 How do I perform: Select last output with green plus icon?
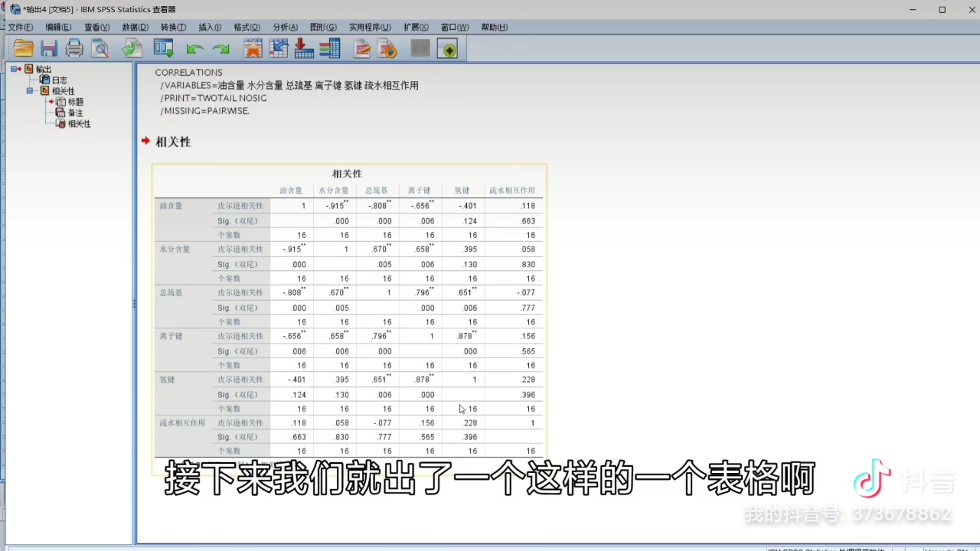pyautogui.click(x=449, y=49)
